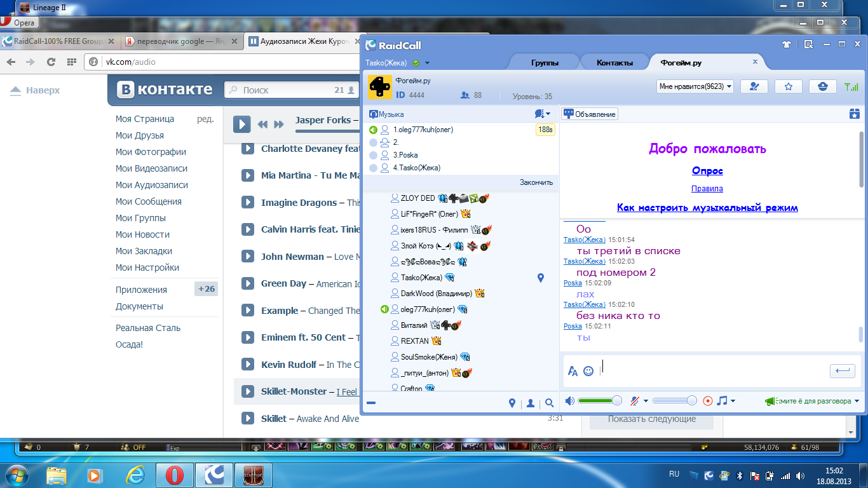Send message with the enter arrow button
Viewport: 868px width, 488px height.
(x=843, y=371)
